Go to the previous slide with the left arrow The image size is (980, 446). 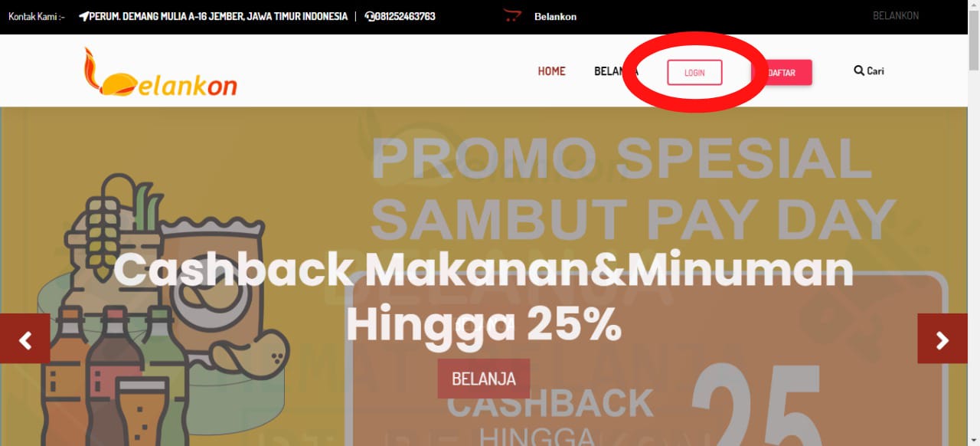[25, 339]
